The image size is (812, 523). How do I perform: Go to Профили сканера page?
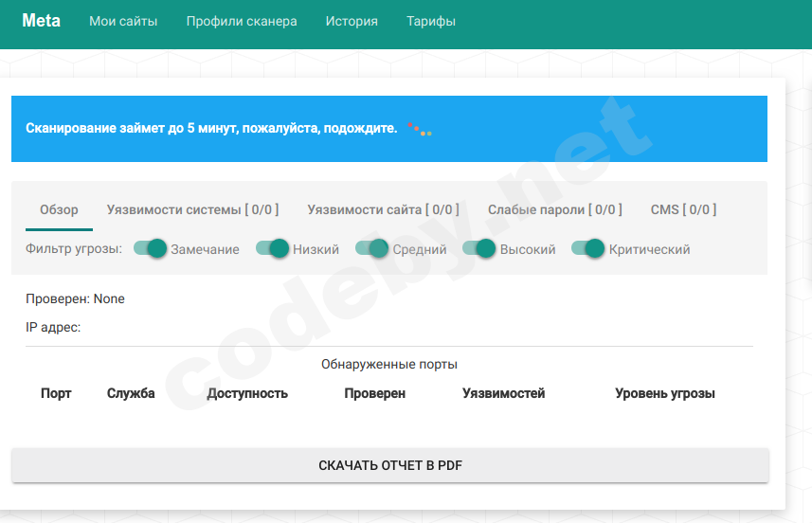click(x=242, y=21)
